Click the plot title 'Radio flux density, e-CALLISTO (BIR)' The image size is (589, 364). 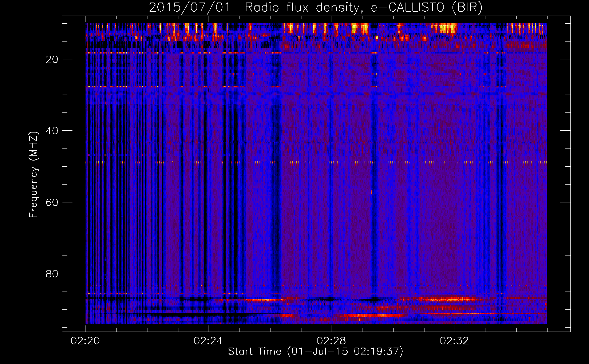363,7
